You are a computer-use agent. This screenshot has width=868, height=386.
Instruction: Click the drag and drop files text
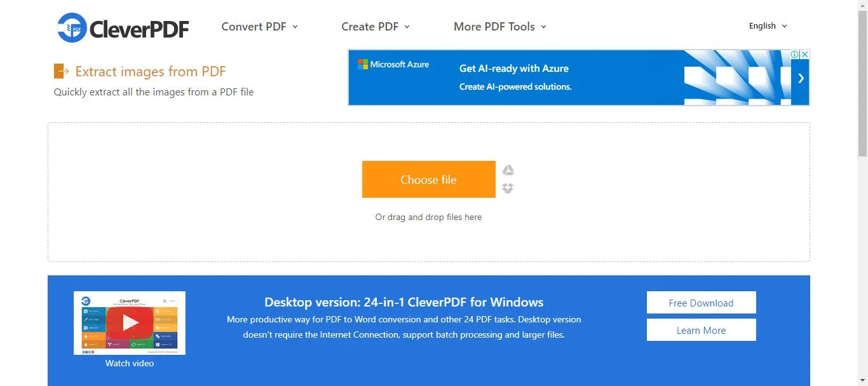(428, 217)
